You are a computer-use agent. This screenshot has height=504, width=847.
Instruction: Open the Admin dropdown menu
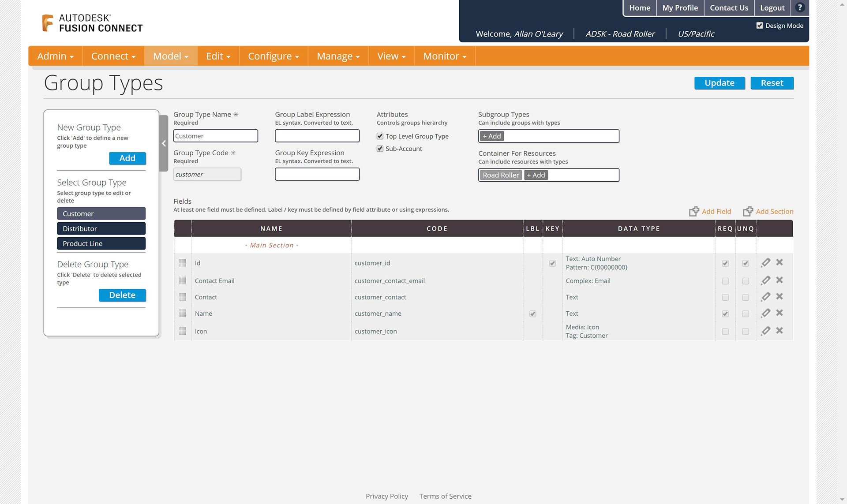(x=55, y=56)
